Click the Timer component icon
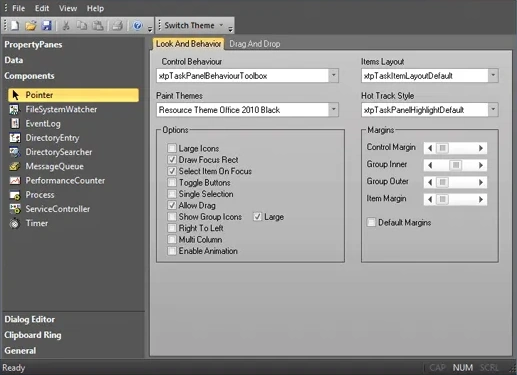 click(15, 223)
